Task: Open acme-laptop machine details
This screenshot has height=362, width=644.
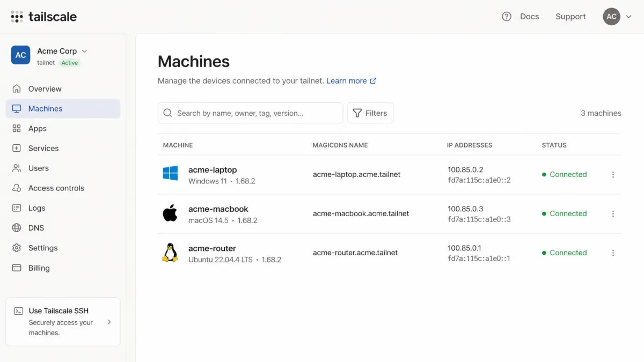Action: tap(213, 169)
